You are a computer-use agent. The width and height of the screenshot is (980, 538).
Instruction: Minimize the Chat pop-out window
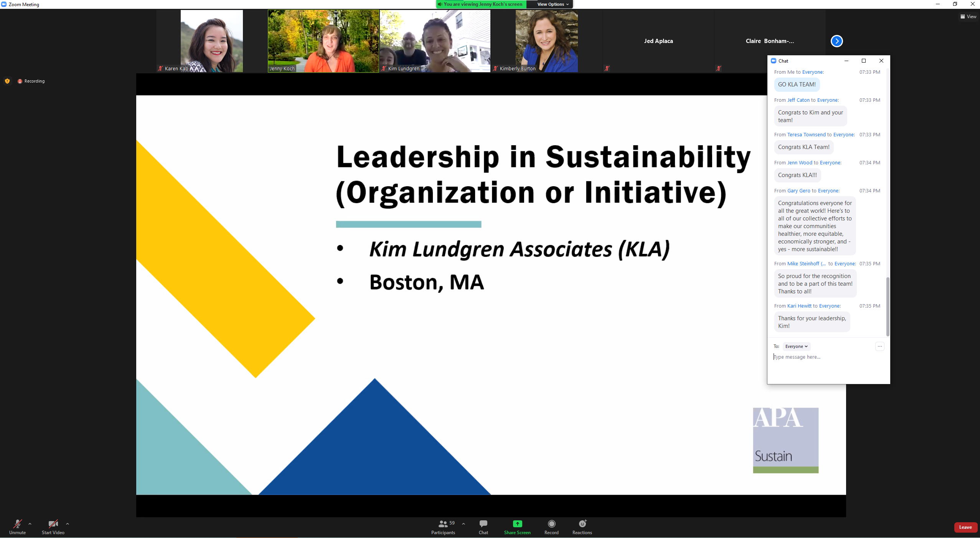coord(846,61)
